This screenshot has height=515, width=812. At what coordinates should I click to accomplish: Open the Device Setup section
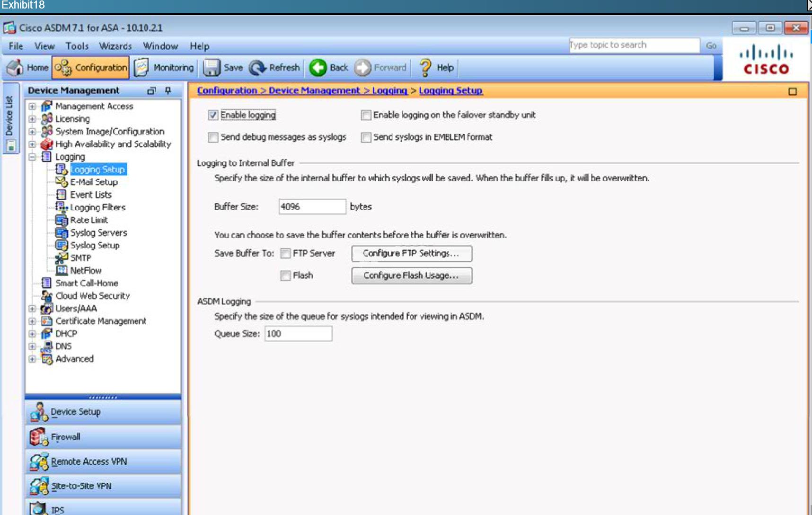click(103, 412)
